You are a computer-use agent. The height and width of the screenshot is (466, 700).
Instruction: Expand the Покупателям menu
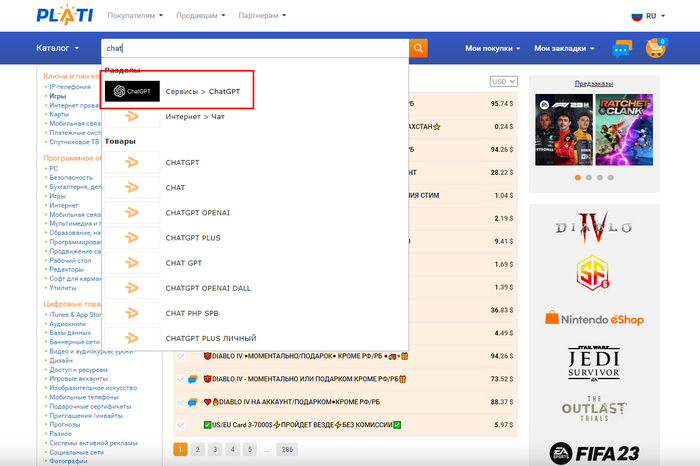pos(135,16)
